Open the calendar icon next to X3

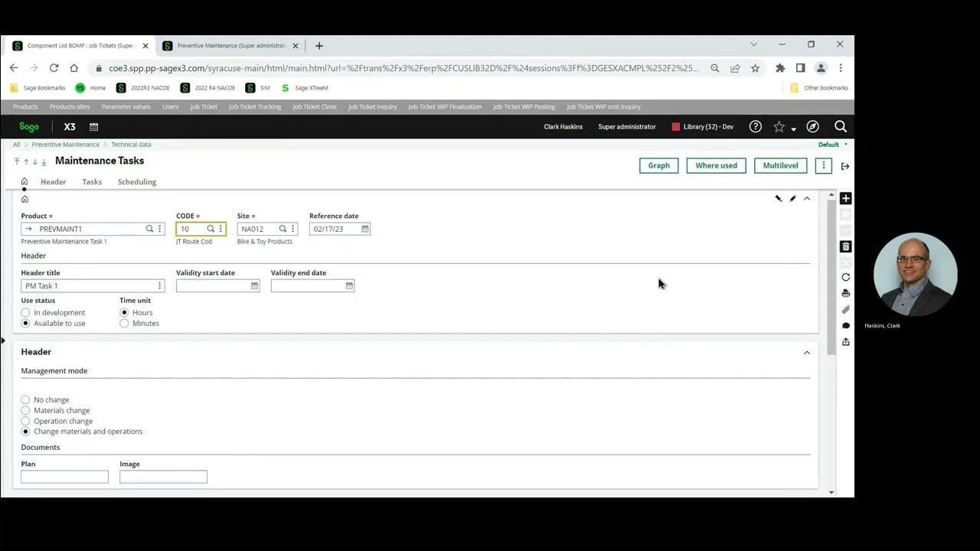93,127
